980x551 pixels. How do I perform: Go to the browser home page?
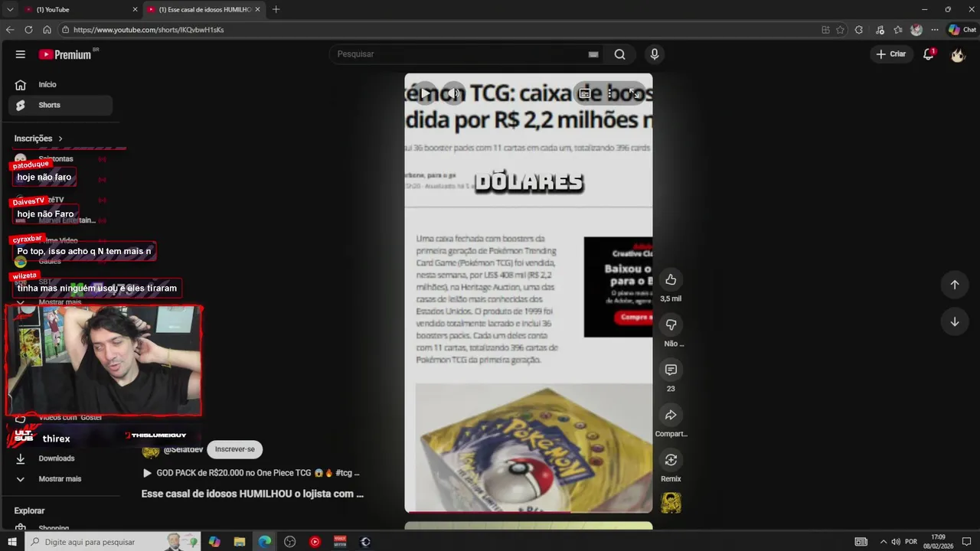click(x=47, y=30)
